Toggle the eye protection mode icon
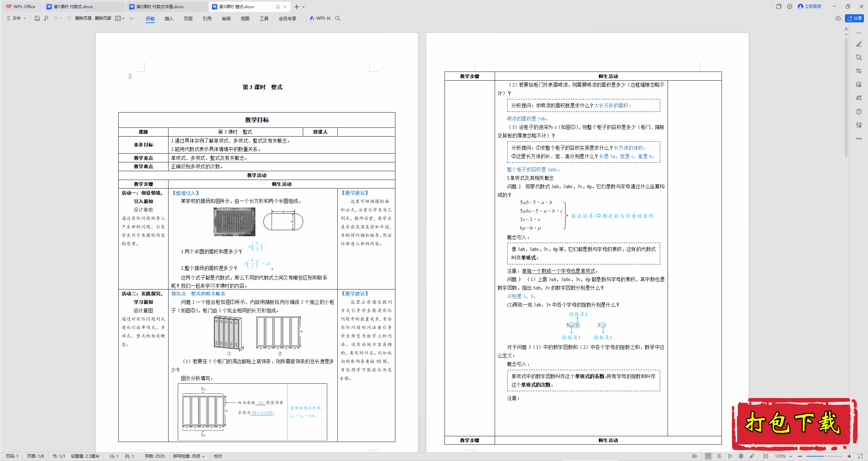Image resolution: width=868 pixels, height=461 pixels. click(x=694, y=456)
